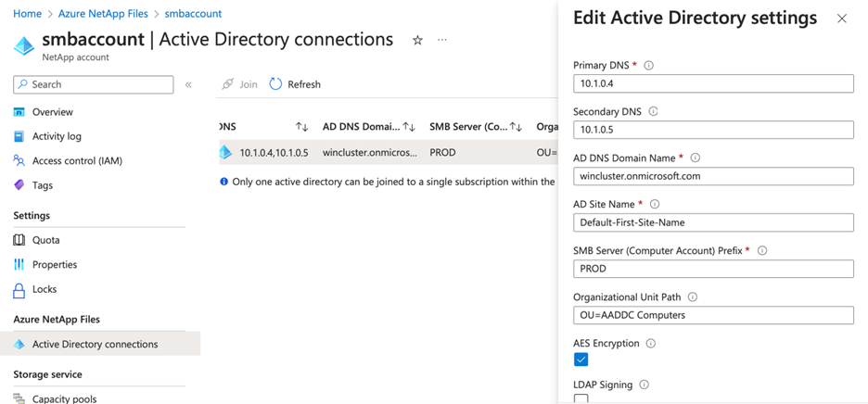This screenshot has width=868, height=404.
Task: Open the Quota settings item
Action: [46, 240]
